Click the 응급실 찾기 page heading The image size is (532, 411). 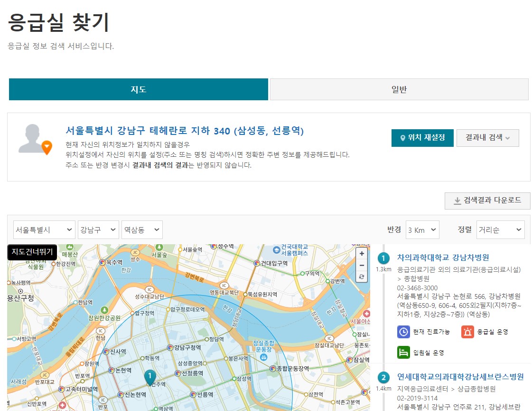click(58, 22)
